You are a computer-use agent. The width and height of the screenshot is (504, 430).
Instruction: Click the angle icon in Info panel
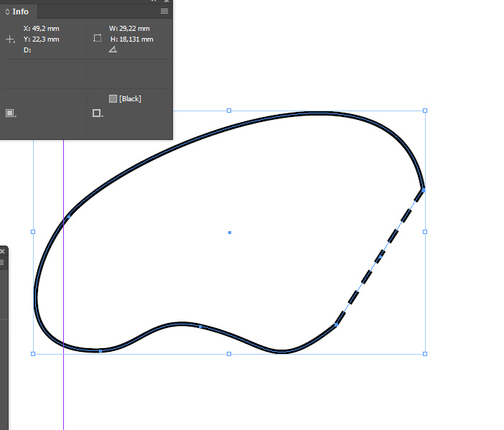click(113, 49)
